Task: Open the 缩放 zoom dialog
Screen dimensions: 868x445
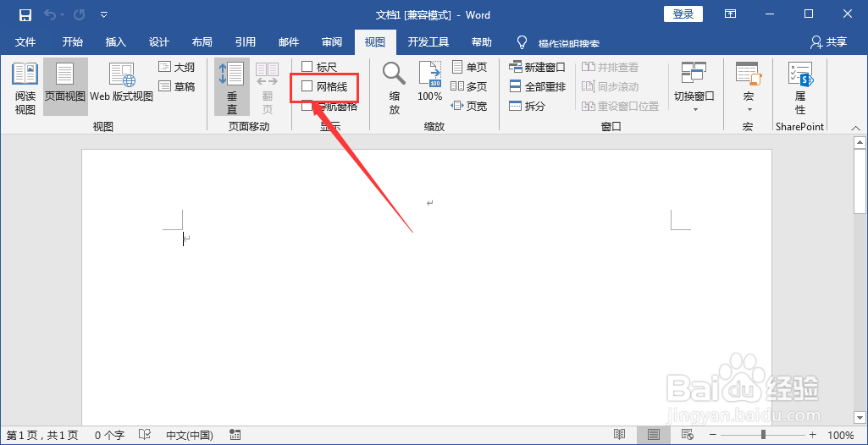Action: [394, 88]
